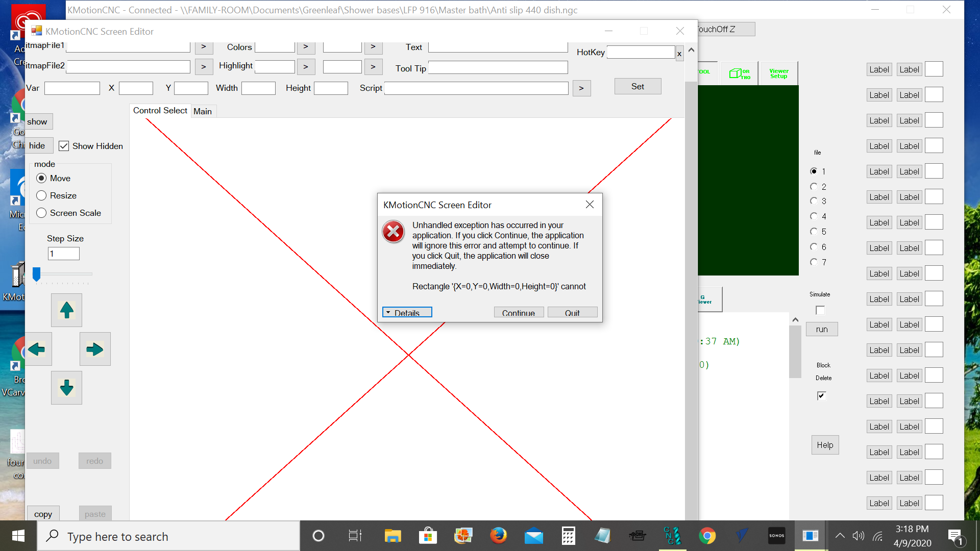This screenshot has width=980, height=551.
Task: Click the down arrow move button
Action: tap(66, 388)
